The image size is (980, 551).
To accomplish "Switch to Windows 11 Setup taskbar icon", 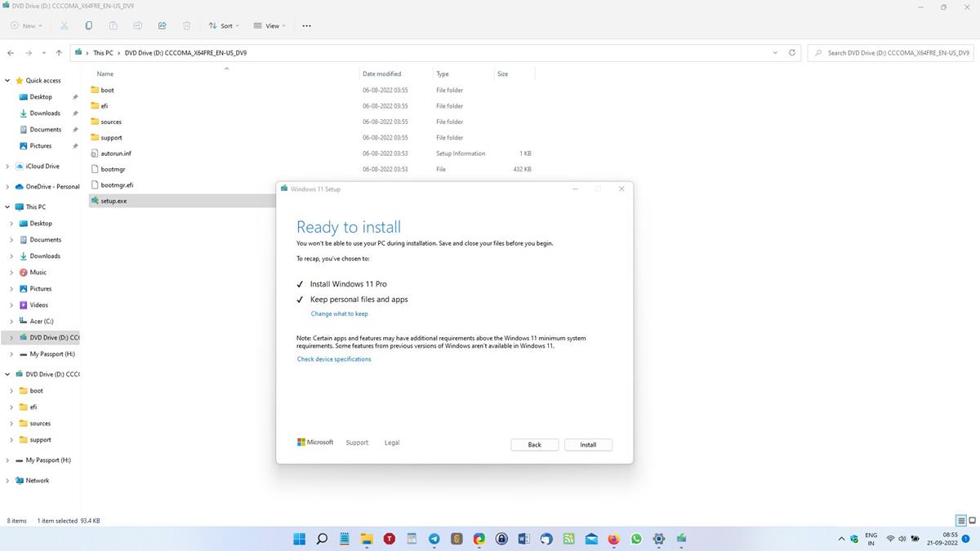I will point(681,539).
